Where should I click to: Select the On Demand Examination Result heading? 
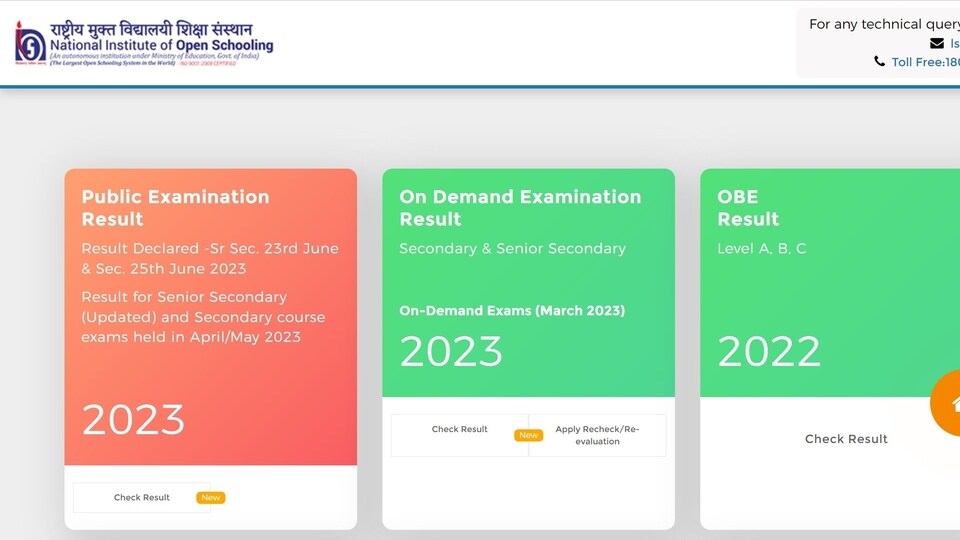pos(520,208)
